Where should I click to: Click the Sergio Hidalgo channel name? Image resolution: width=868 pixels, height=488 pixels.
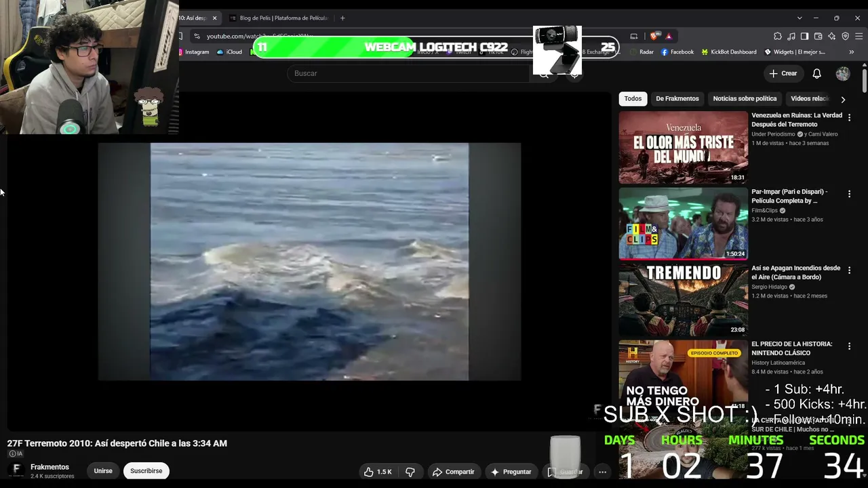[769, 287]
